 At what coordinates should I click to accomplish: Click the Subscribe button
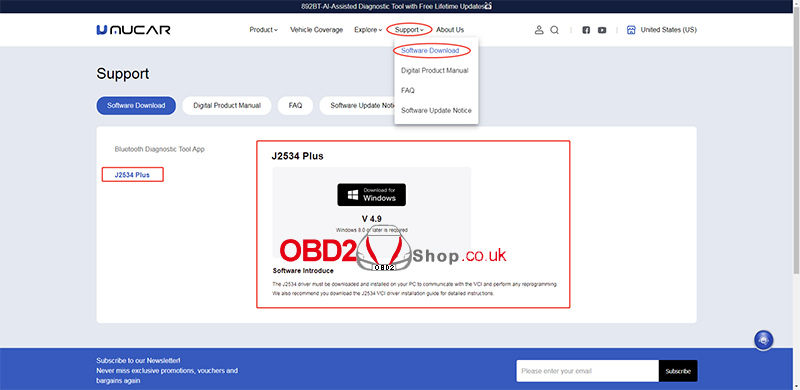pyautogui.click(x=678, y=371)
